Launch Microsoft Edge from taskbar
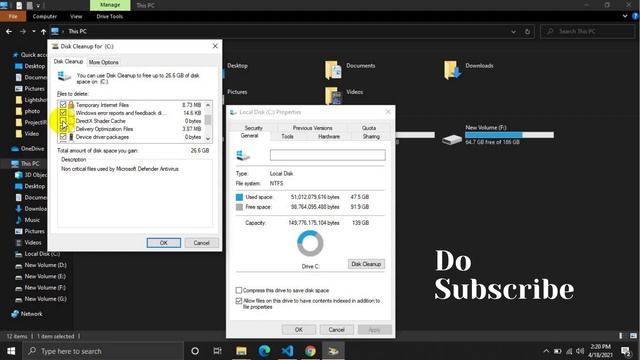This screenshot has width=640, height=360. click(x=264, y=351)
